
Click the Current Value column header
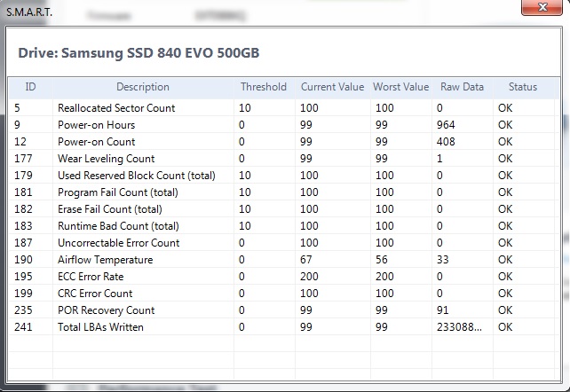332,87
